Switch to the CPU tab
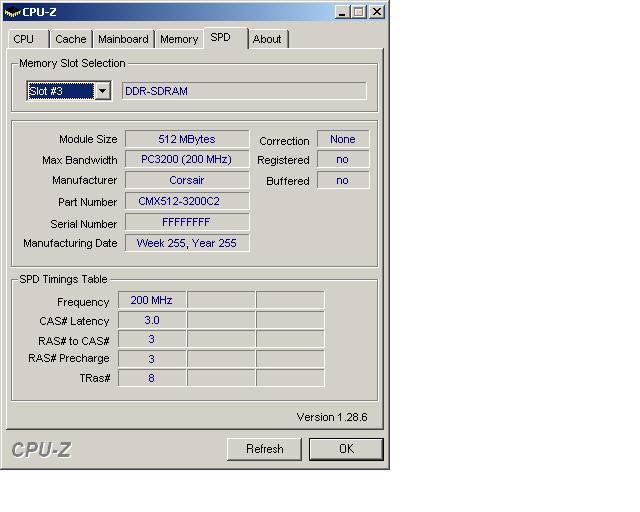 (x=28, y=39)
